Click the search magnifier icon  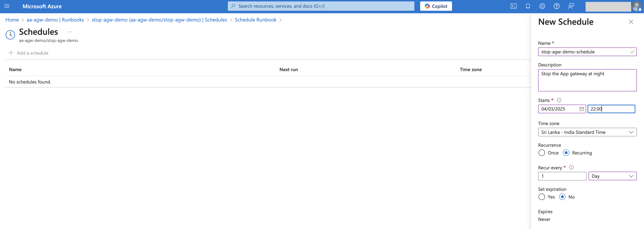click(x=233, y=6)
